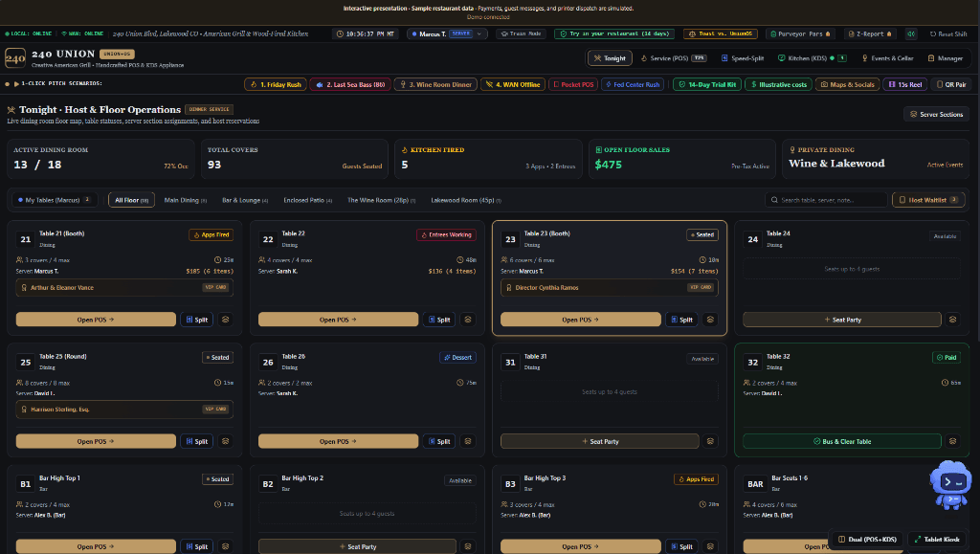The width and height of the screenshot is (980, 554).
Task: Open Purveyor Pars
Action: click(801, 33)
